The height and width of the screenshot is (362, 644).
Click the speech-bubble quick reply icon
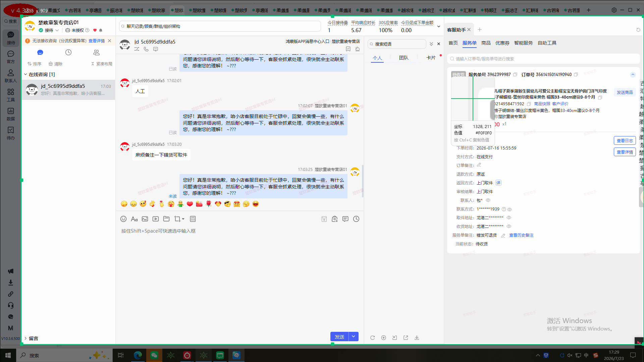tap(345, 219)
